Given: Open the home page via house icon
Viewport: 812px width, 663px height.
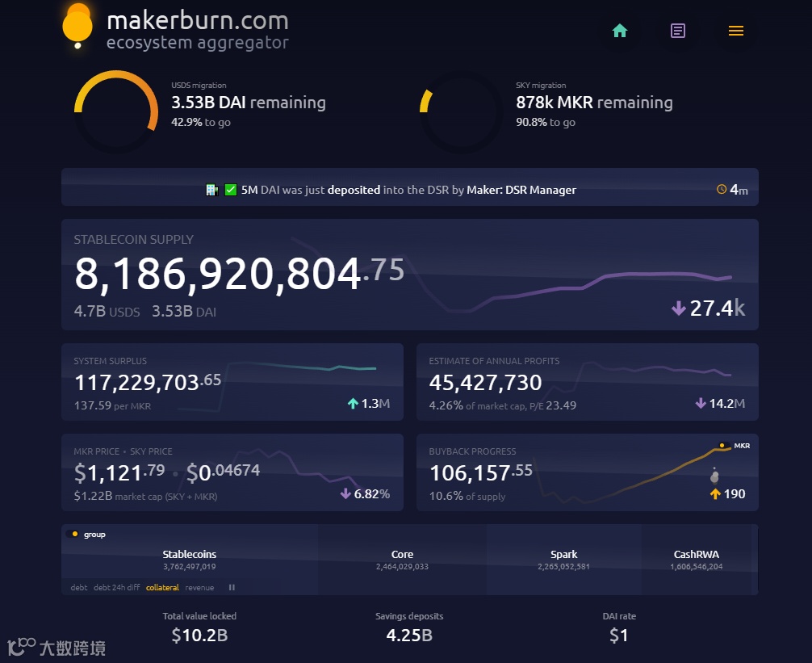Looking at the screenshot, I should (619, 31).
